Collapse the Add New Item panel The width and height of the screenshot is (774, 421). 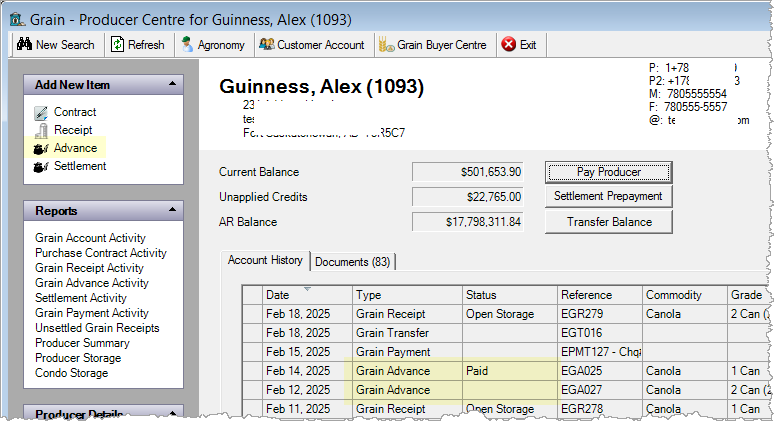172,84
